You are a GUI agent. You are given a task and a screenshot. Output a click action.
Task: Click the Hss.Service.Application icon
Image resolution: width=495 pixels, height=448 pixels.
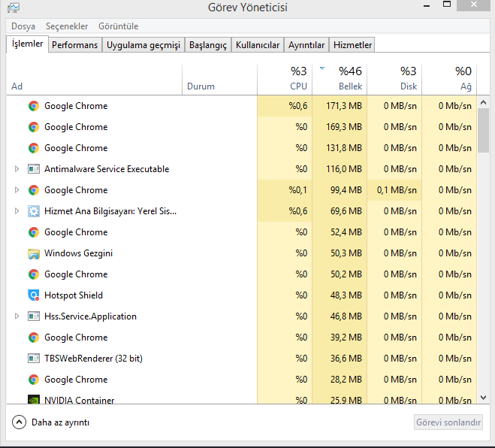[34, 316]
